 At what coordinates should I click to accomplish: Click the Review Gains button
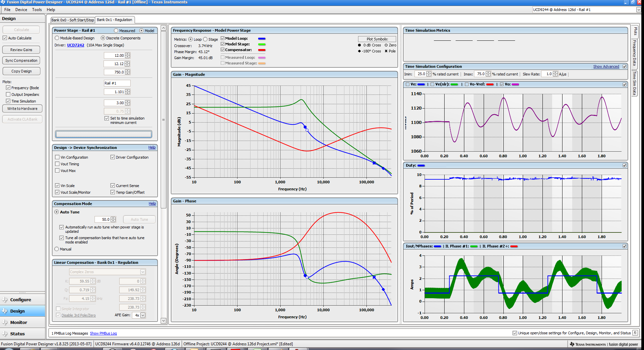pos(21,50)
